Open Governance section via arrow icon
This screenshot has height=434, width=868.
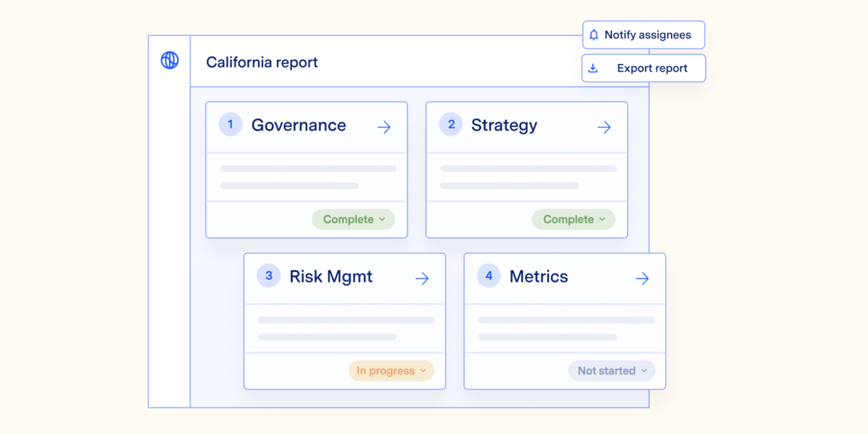click(x=384, y=127)
